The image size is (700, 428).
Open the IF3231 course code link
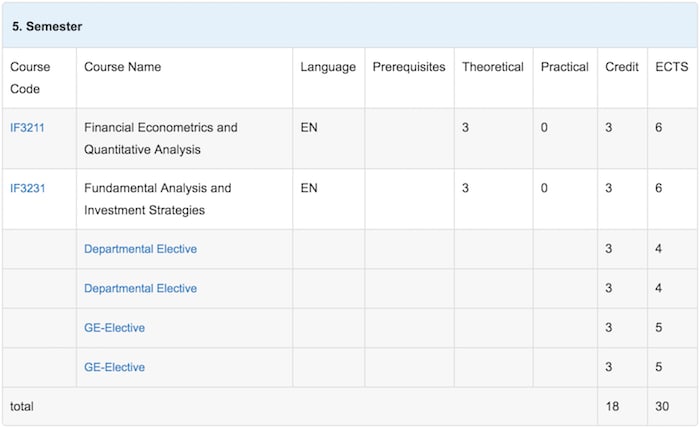[28, 188]
